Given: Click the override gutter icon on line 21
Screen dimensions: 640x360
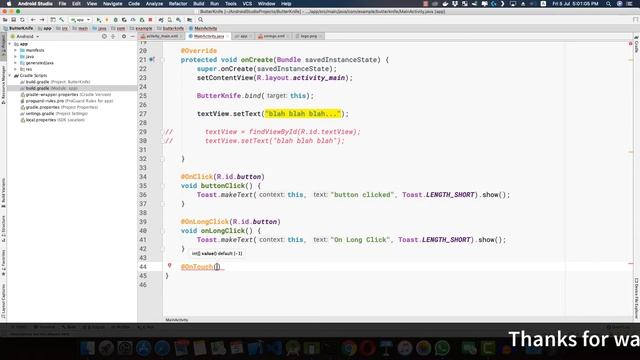Looking at the screenshot, I should coord(152,60).
